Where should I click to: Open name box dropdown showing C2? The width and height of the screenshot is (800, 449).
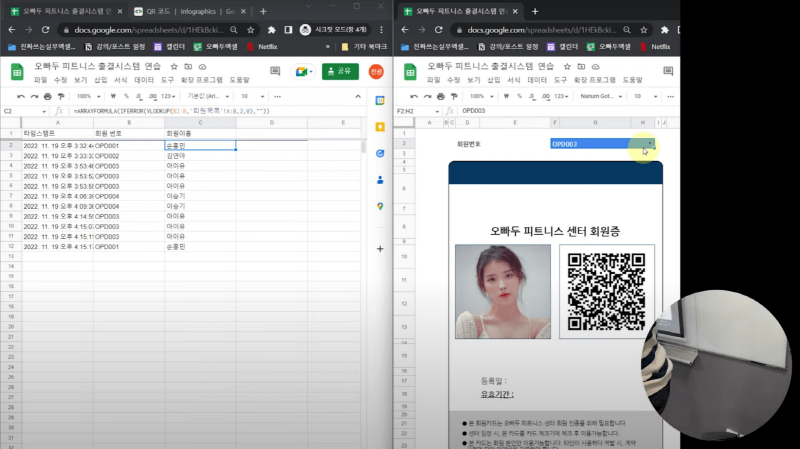[44, 111]
